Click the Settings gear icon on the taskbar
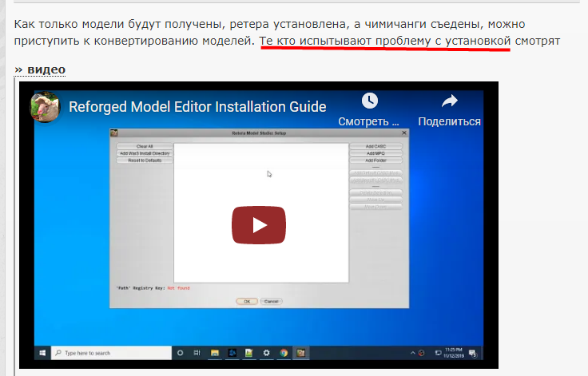Screen dimensions: 588x376 click(x=266, y=353)
